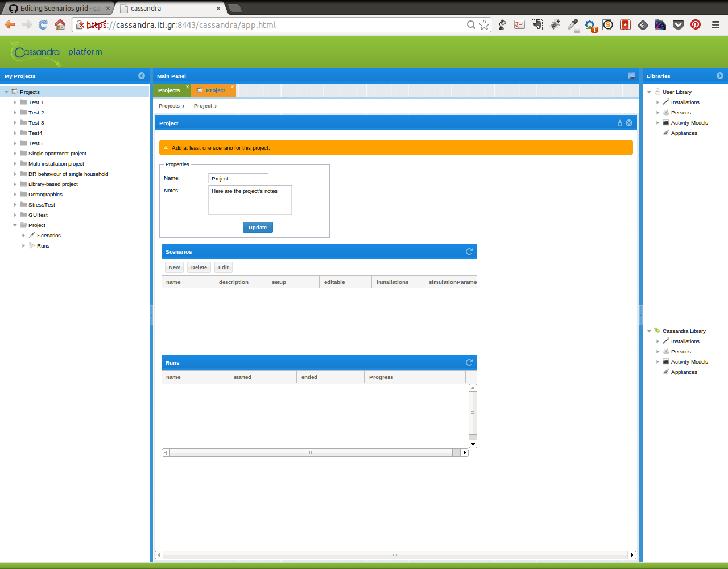The image size is (728, 569).
Task: Select the Project tab in the main panel
Action: point(214,90)
